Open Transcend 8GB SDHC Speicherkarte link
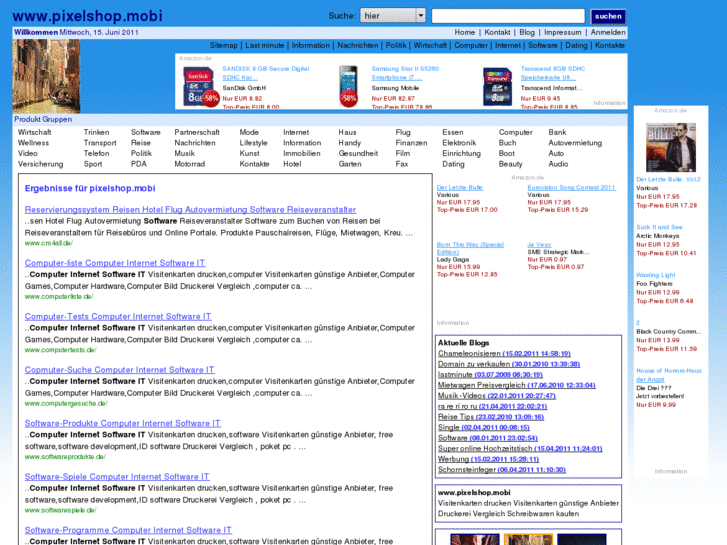This screenshot has width=727, height=545. coord(553,73)
